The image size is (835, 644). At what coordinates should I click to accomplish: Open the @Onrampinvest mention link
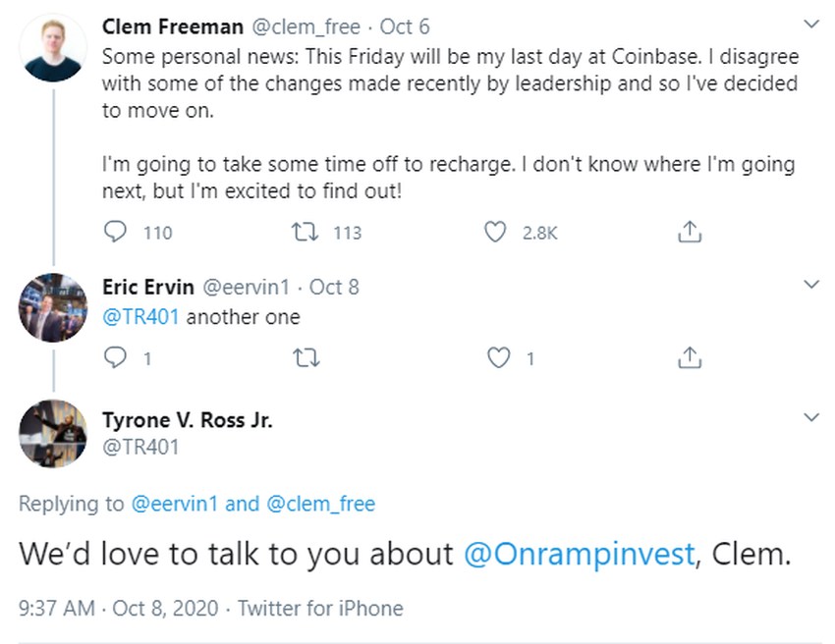pyautogui.click(x=579, y=553)
